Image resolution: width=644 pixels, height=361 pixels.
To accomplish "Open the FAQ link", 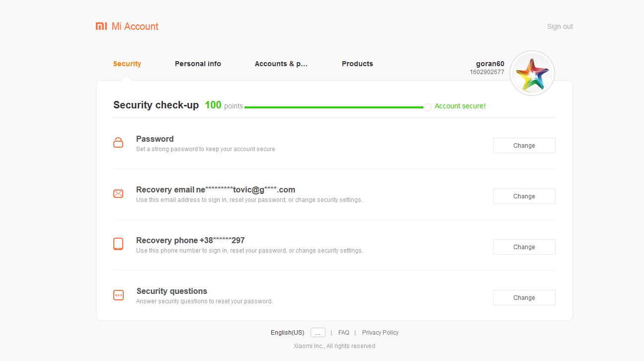I will tap(344, 333).
